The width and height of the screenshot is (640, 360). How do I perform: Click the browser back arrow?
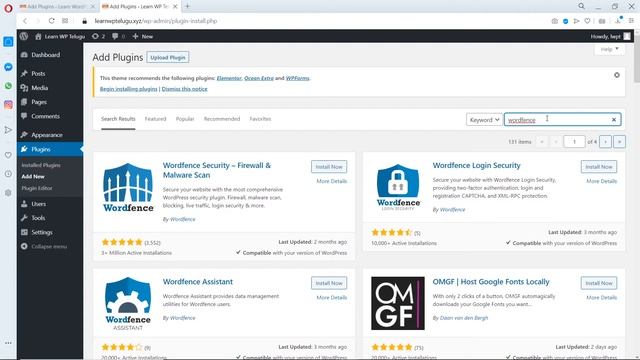click(x=25, y=21)
